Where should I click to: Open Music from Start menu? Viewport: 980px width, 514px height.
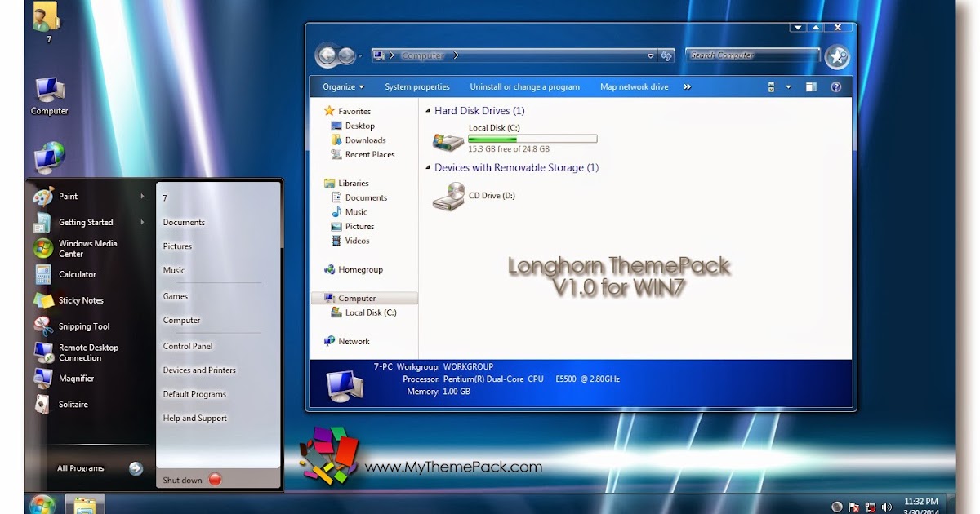coord(174,270)
